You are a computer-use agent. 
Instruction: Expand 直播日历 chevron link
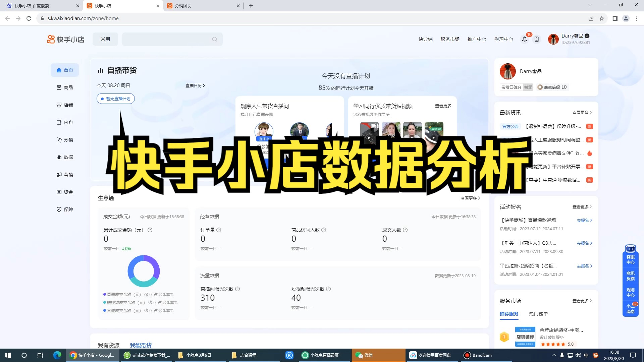coord(195,85)
